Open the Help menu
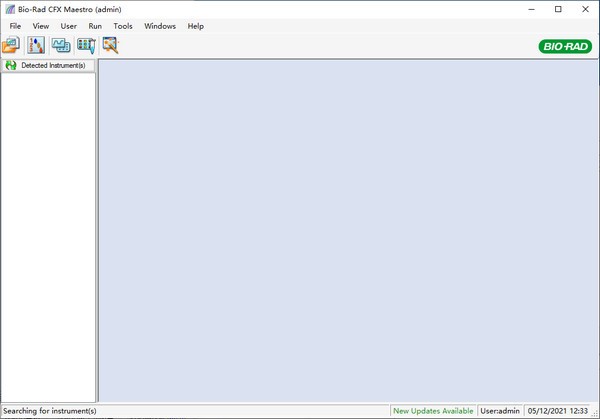The image size is (600, 419). click(195, 26)
